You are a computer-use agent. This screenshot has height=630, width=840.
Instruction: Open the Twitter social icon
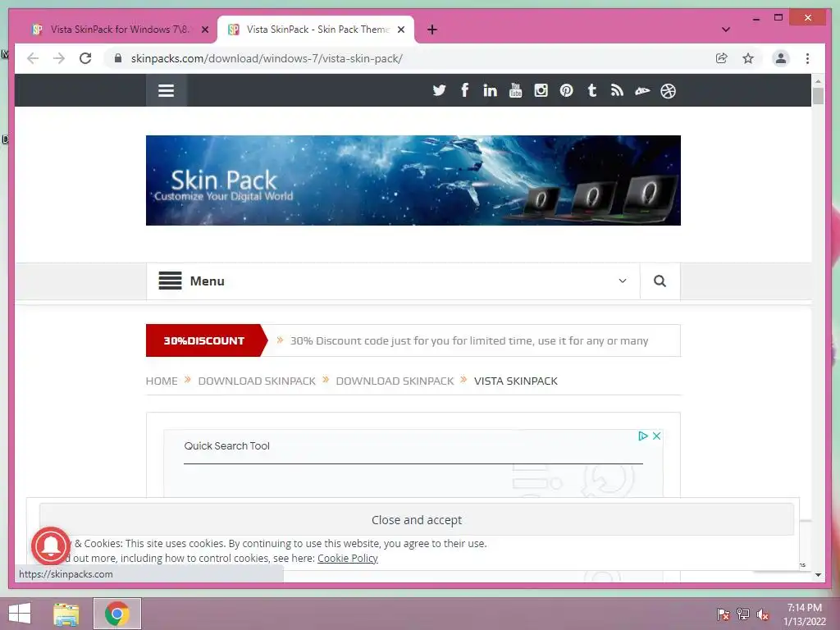439,90
